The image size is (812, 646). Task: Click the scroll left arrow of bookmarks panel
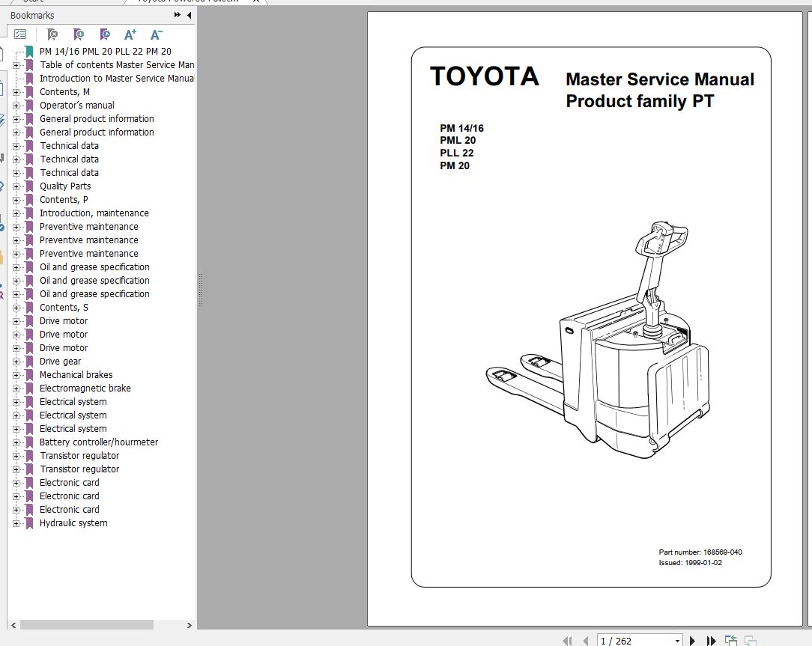tap(13, 625)
